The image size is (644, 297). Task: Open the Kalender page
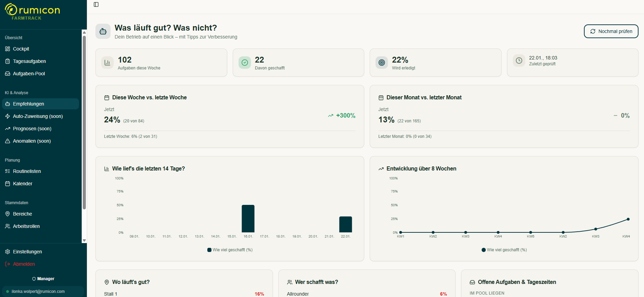click(x=23, y=184)
